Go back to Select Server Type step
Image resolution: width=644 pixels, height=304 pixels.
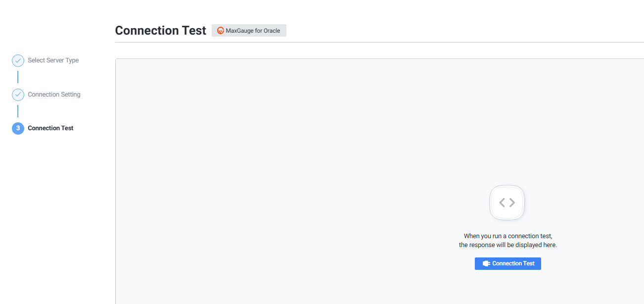point(53,60)
